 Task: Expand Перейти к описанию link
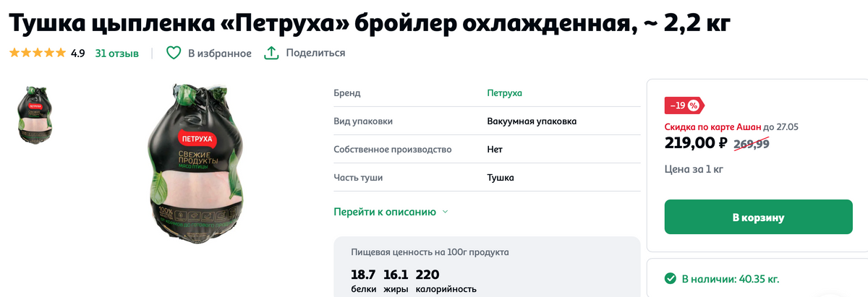coord(385,212)
